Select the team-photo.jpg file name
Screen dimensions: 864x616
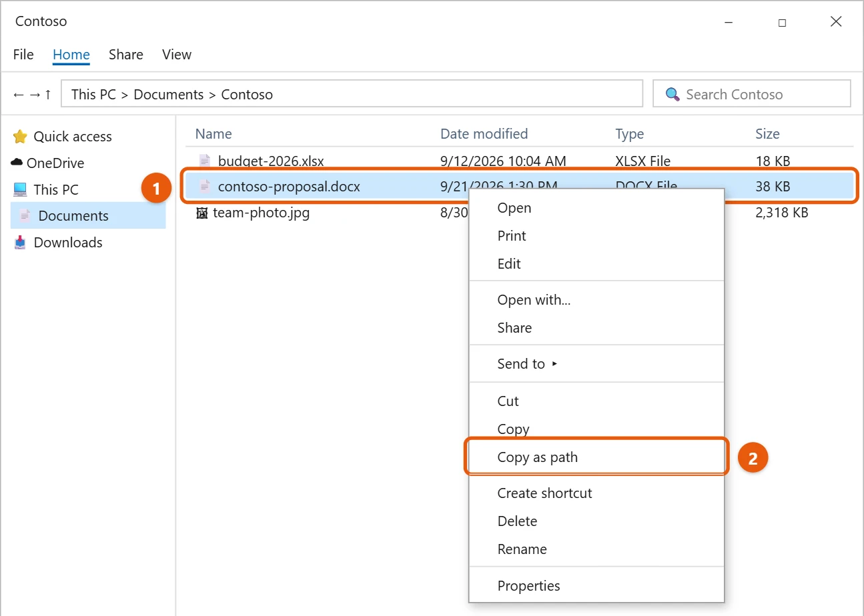point(262,213)
